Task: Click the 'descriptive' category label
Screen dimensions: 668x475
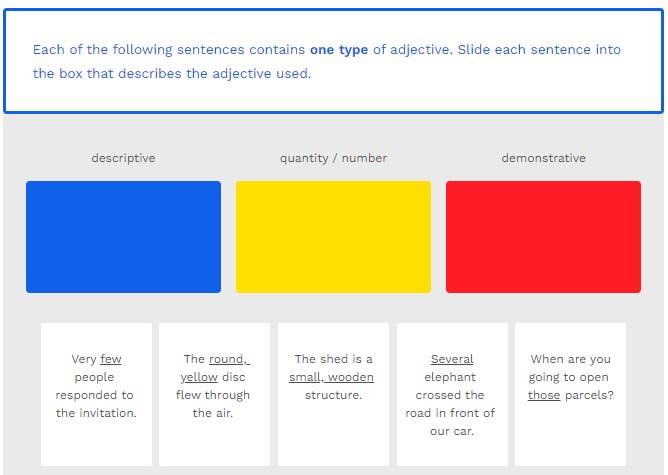Action: point(123,158)
